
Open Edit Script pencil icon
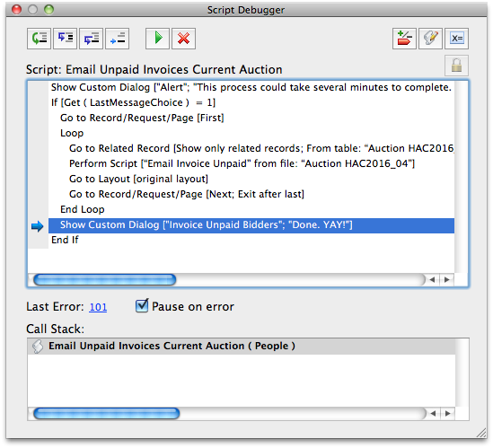pyautogui.click(x=430, y=39)
